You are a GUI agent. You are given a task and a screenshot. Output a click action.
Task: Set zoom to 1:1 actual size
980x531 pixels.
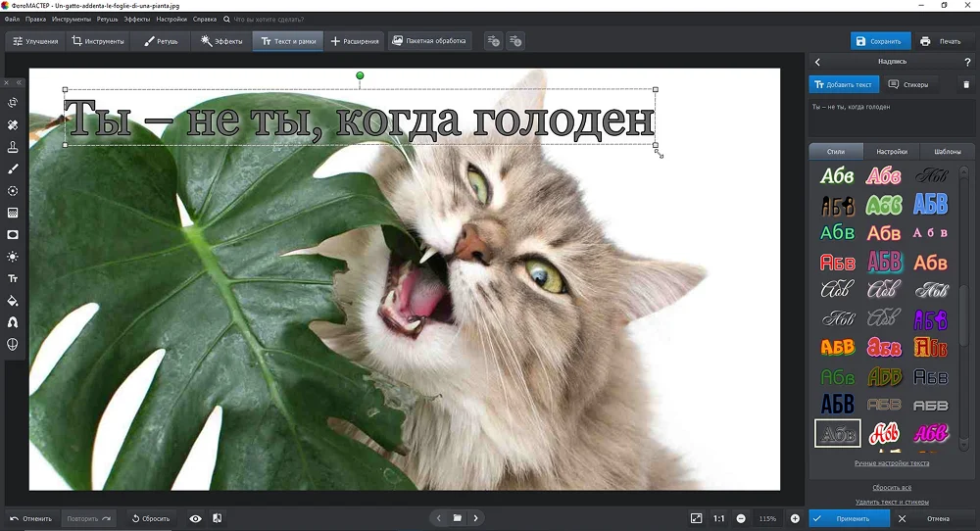pyautogui.click(x=718, y=518)
